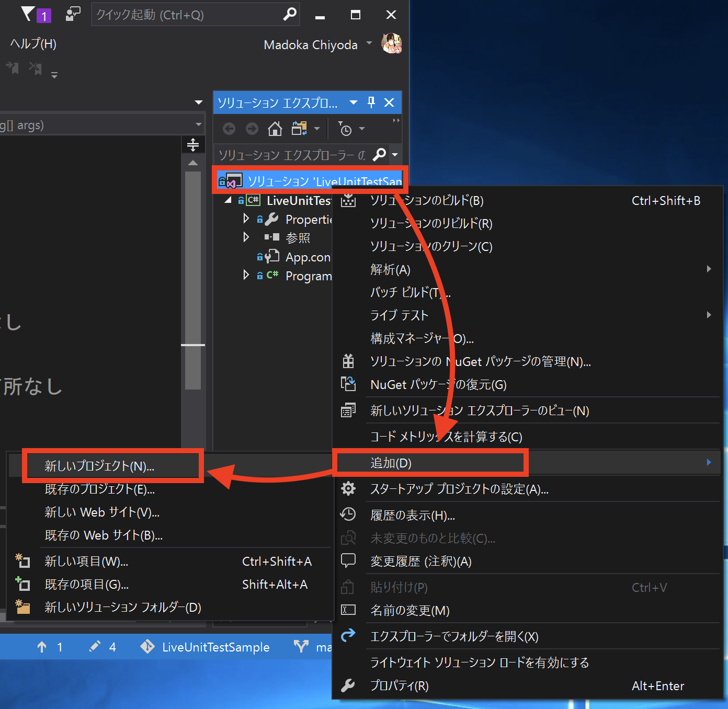The width and height of the screenshot is (728, 709).
Task: Choose ライトウェイト ソリューション ロードを有効にする
Action: pos(528,662)
